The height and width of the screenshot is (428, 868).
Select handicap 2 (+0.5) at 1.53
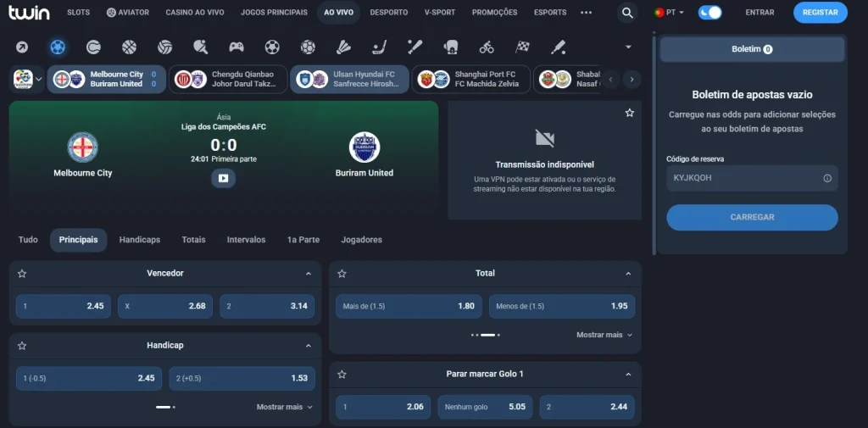coord(242,378)
